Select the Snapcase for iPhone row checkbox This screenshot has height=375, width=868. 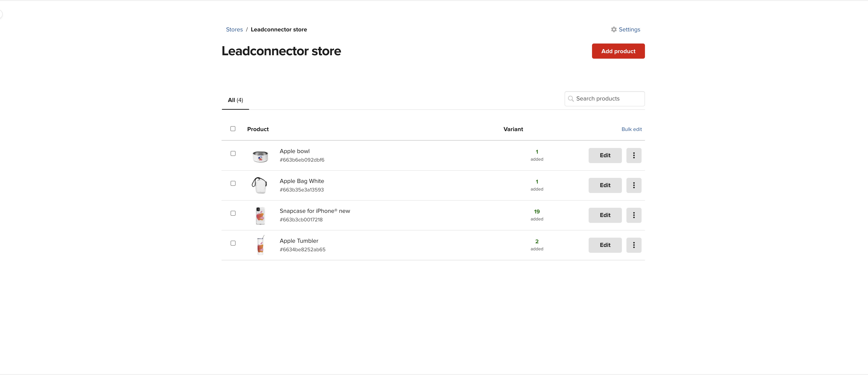coord(233,213)
